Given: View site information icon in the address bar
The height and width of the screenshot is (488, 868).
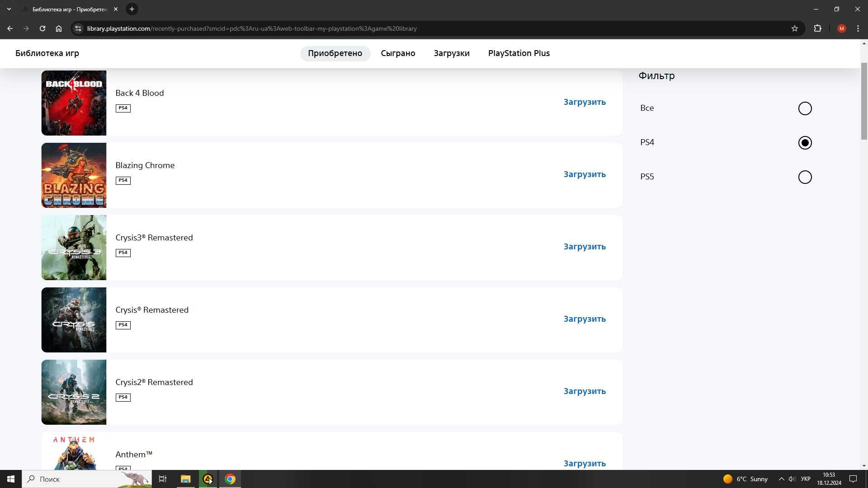Looking at the screenshot, I should [x=78, y=28].
